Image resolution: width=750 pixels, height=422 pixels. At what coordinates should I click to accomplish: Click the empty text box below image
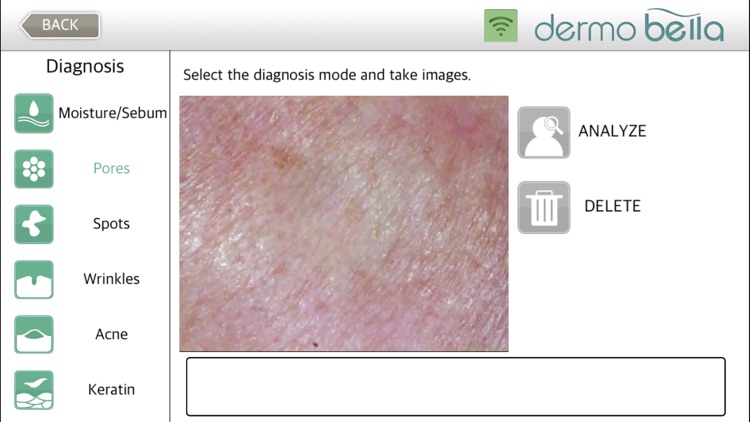coord(456,387)
